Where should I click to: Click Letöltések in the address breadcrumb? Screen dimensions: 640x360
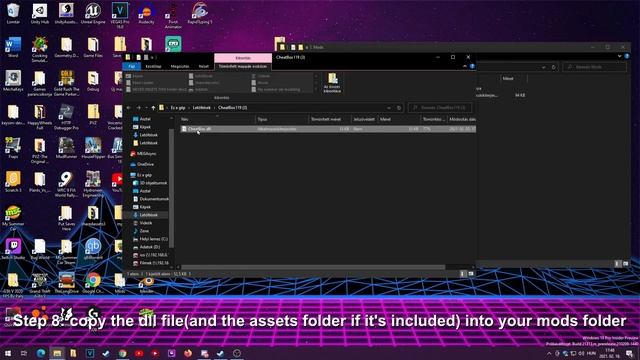tap(202, 108)
